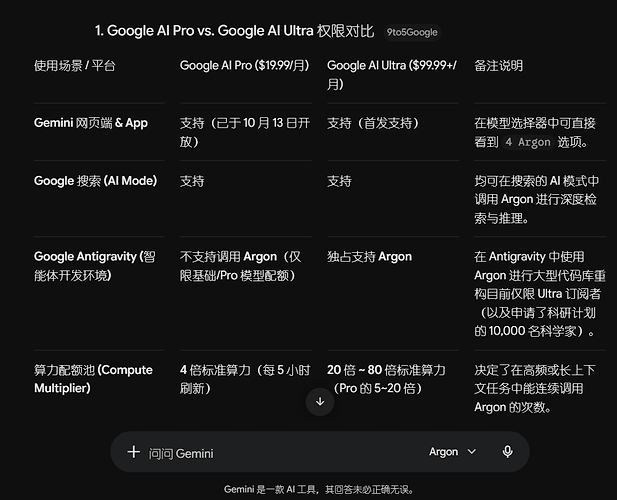Click the Pro column '支持' in Google 搜索 row
Viewport: 617px width, 500px height.
(x=192, y=181)
